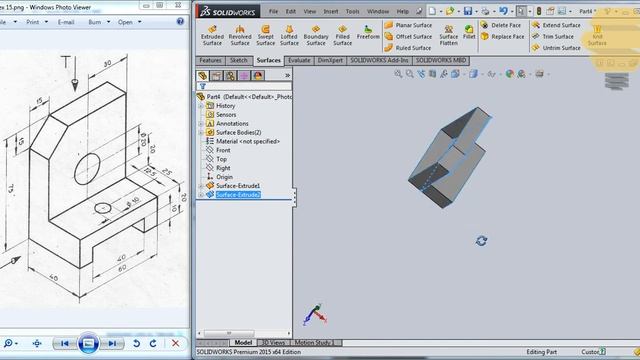Select the Fillet tool
Screen dimensions: 640x360
tap(469, 32)
